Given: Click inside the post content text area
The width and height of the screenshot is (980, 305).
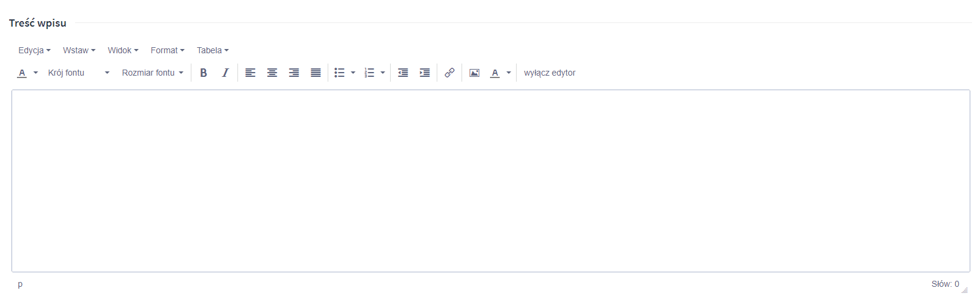Looking at the screenshot, I should click(491, 181).
